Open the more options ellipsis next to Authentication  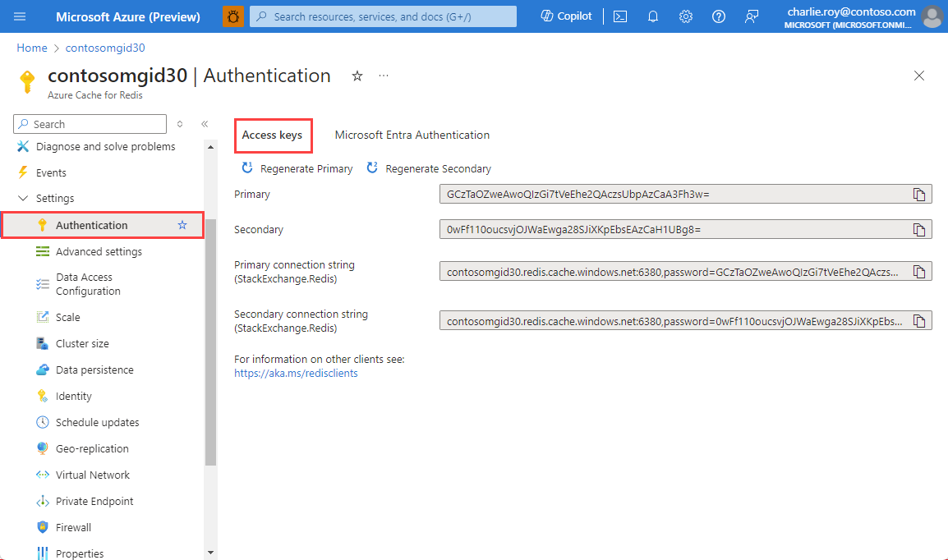click(383, 76)
